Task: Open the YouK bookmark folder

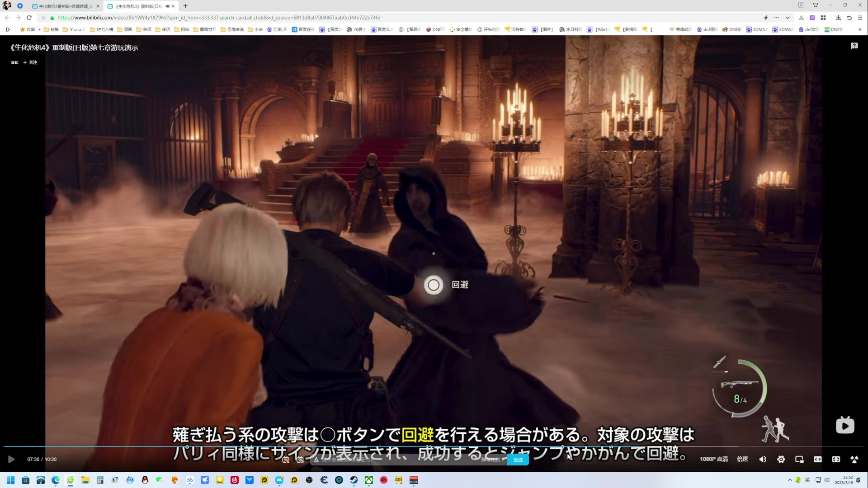Action: (x=74, y=29)
